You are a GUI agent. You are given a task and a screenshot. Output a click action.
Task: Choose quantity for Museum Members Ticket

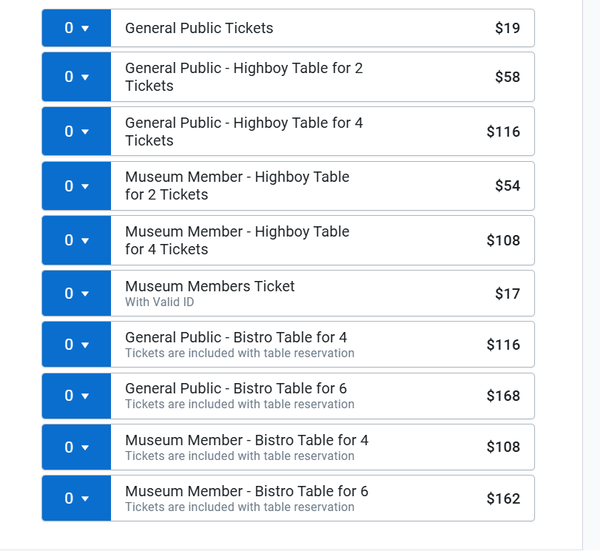coord(76,293)
